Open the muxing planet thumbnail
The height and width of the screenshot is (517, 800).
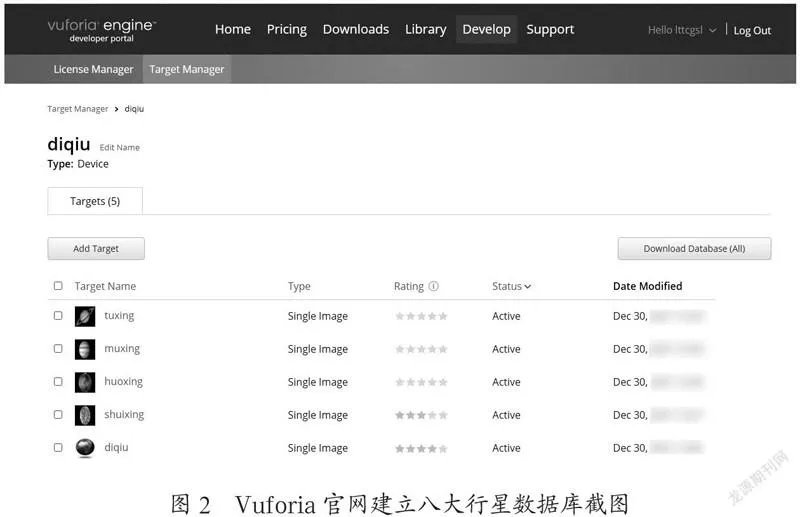coord(85,349)
